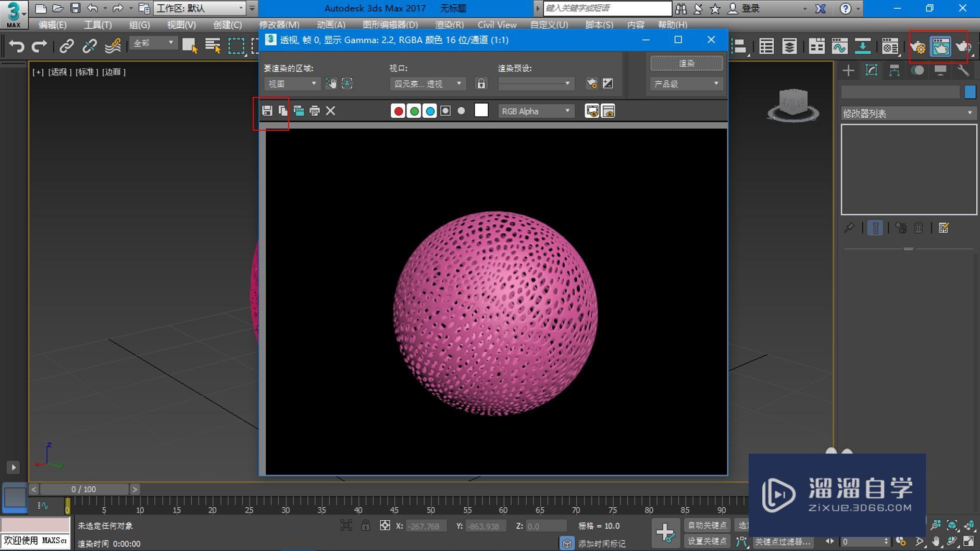Open the Curve Editor toolbar icon
This screenshot has height=551, width=980.
(839, 47)
